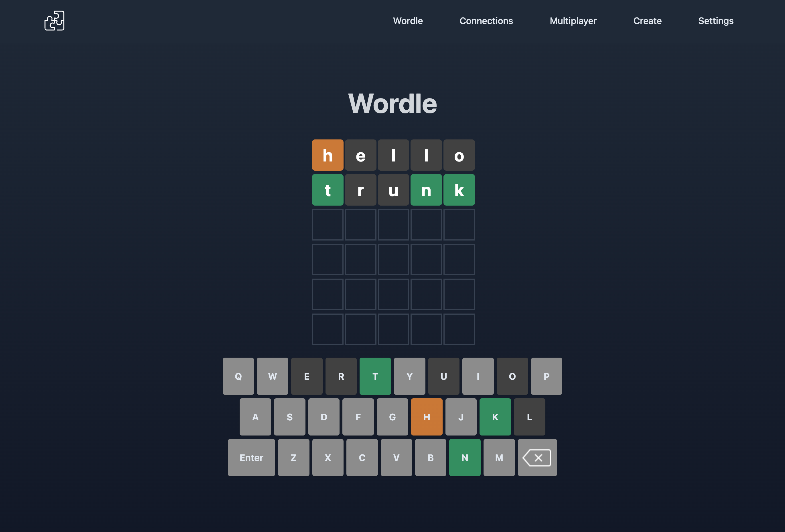Viewport: 785px width, 532px height.
Task: Click the Wordle page heading
Action: click(x=393, y=103)
